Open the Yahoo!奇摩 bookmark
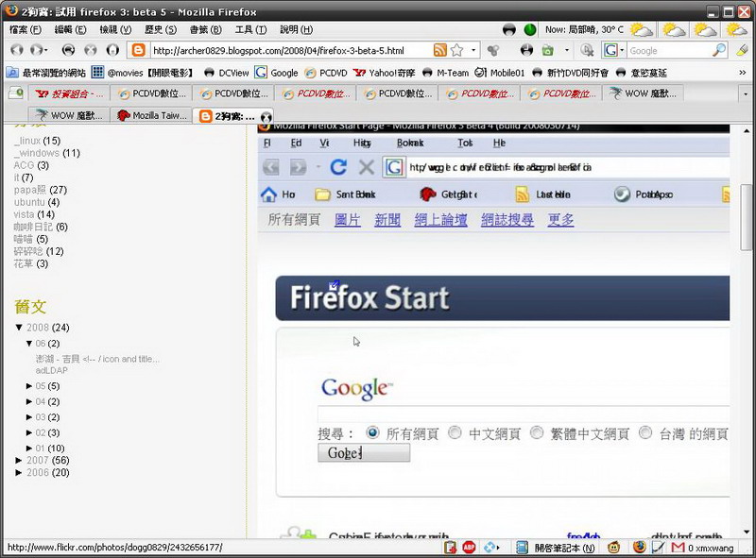The height and width of the screenshot is (558, 756). point(384,73)
